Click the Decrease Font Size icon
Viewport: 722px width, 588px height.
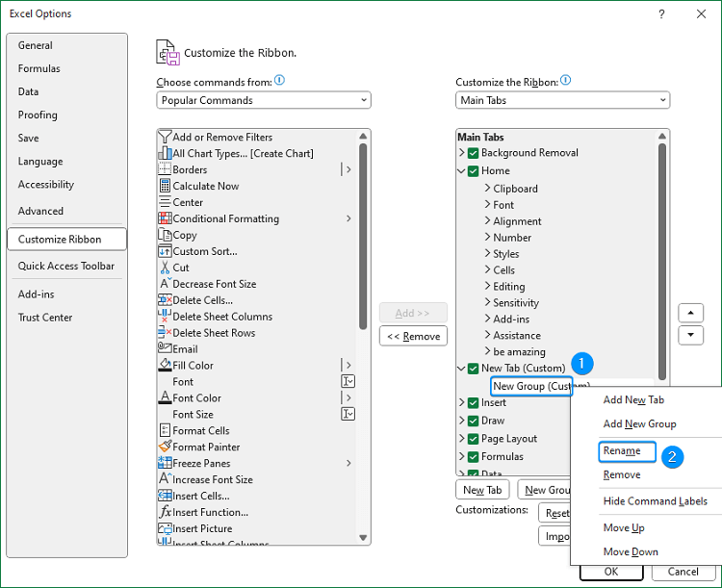click(165, 283)
